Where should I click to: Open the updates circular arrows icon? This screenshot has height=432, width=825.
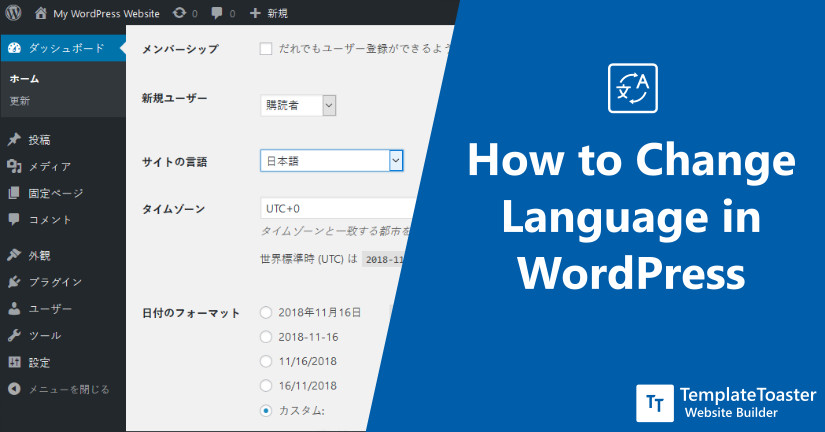pyautogui.click(x=178, y=15)
